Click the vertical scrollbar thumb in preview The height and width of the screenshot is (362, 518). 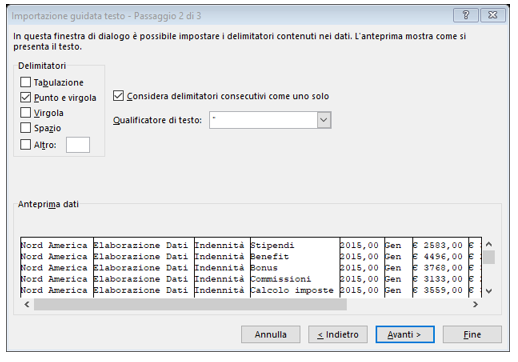click(x=489, y=257)
